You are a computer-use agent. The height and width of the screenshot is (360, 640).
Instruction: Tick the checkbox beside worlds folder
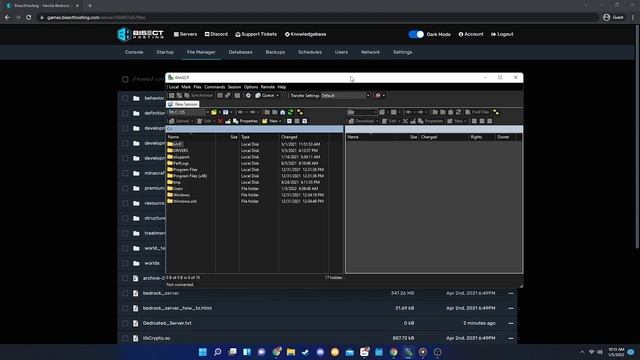125,263
